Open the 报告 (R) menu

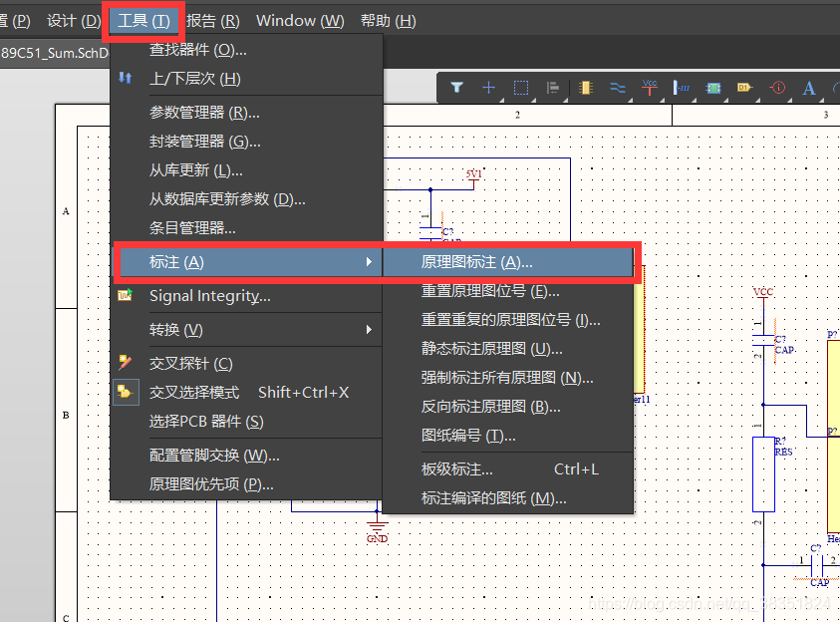coord(213,21)
